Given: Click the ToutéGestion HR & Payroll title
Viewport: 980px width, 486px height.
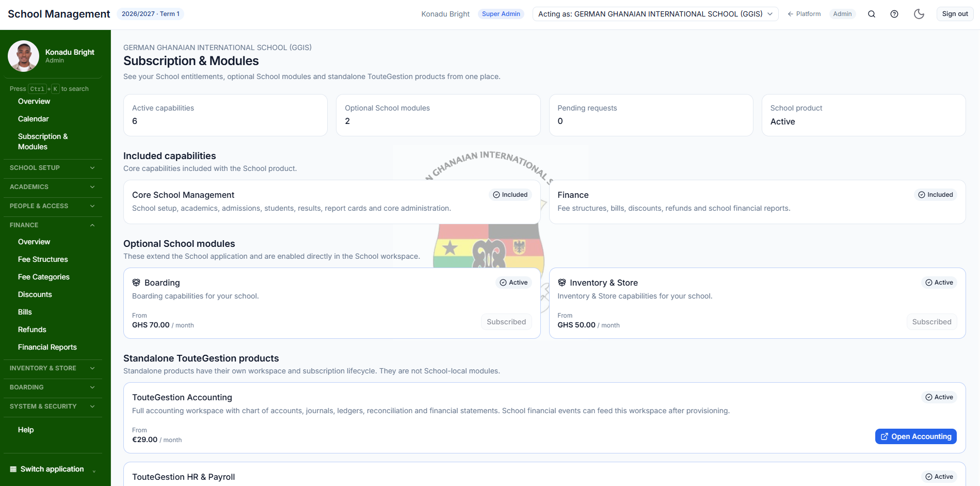Looking at the screenshot, I should (184, 477).
